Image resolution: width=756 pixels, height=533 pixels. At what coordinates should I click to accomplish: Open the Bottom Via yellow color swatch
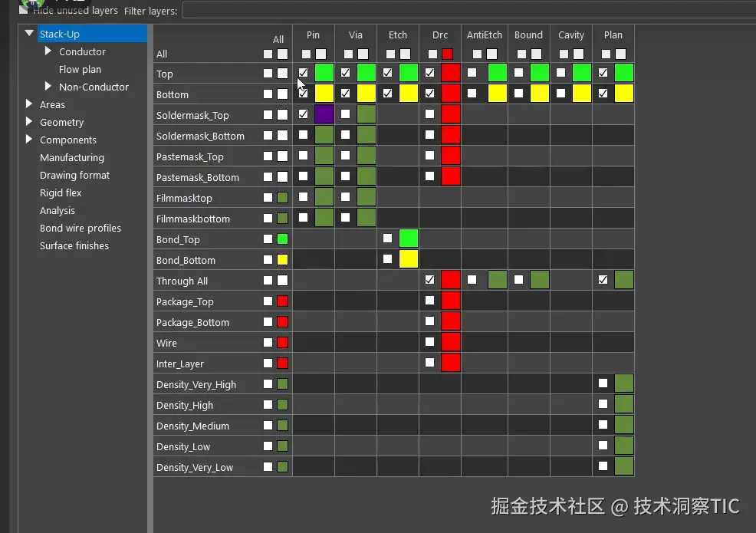[366, 94]
